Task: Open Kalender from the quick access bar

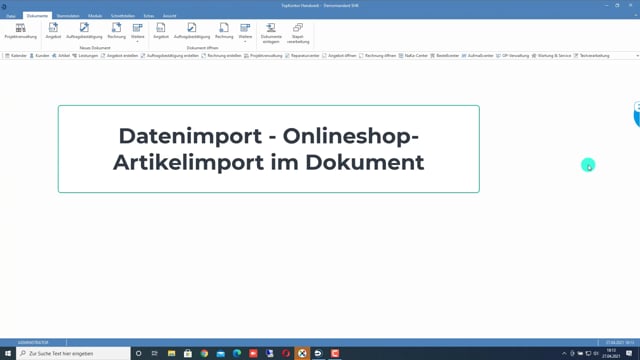Action: click(16, 56)
